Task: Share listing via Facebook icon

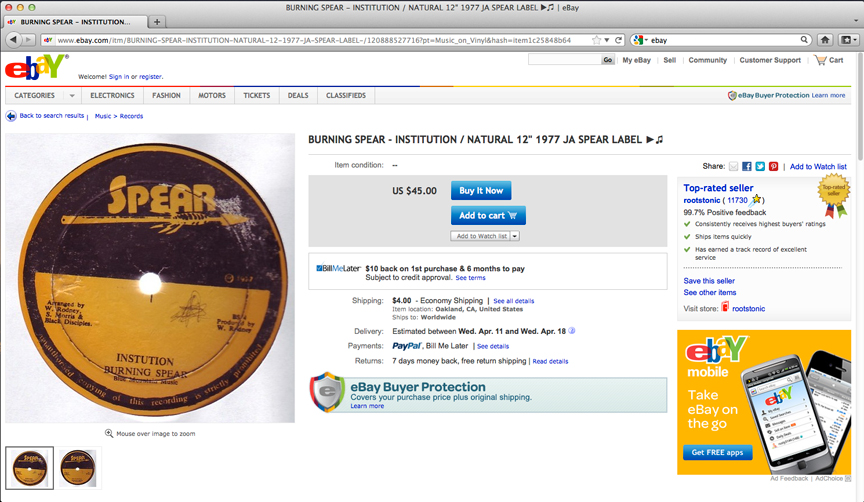Action: pyautogui.click(x=747, y=166)
